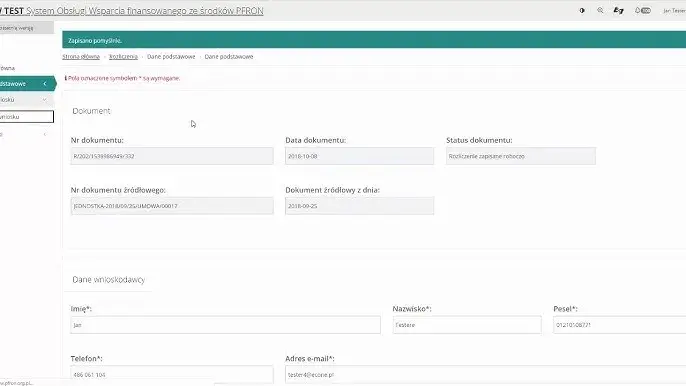686x386 pixels.
Task: Expand the bottom sidebar section chevron
Action: click(x=45, y=134)
